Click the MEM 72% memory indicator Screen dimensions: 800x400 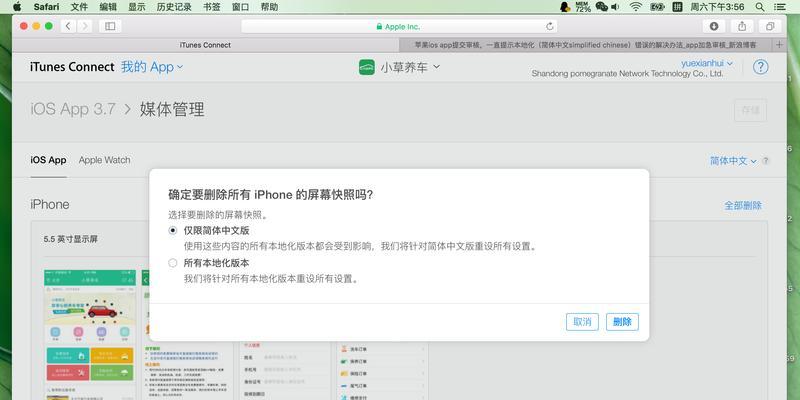click(x=583, y=7)
